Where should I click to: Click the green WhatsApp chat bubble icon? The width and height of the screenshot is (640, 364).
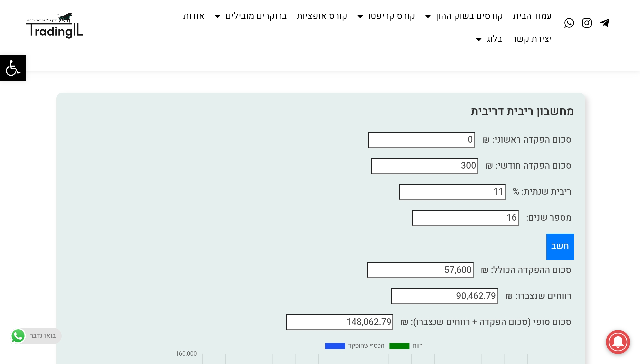tap(18, 336)
